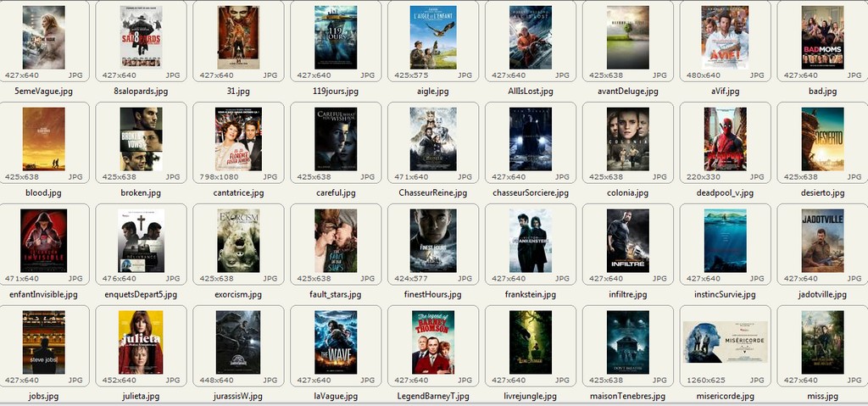The height and width of the screenshot is (406, 868).
Task: Select the 119jours.jpg poster thumbnail
Action: coord(336,37)
